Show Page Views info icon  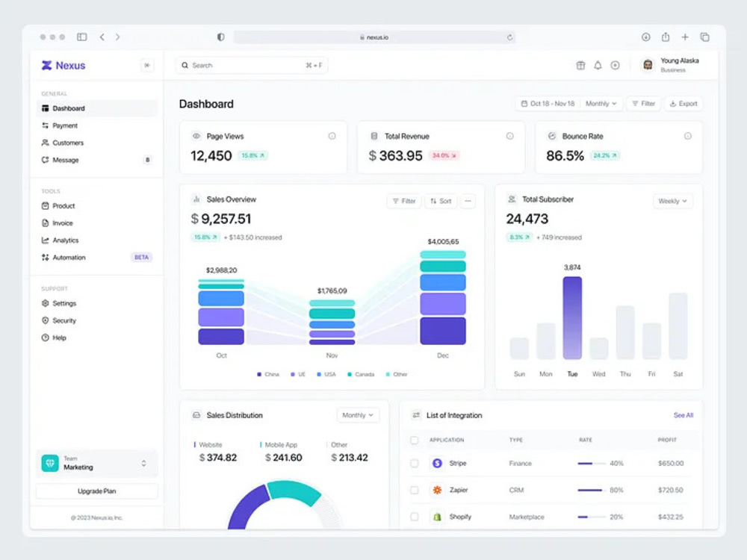click(x=332, y=136)
